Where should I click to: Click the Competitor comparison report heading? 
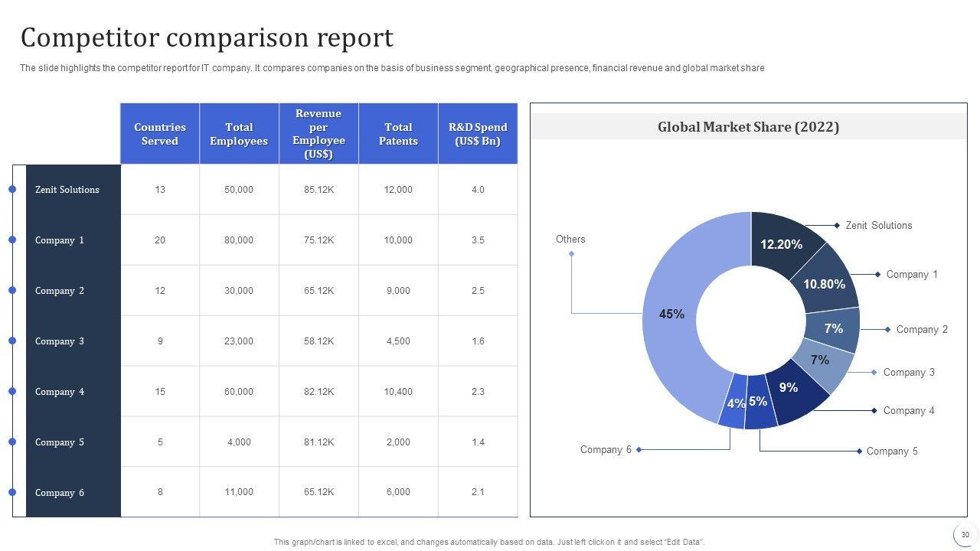pos(207,37)
